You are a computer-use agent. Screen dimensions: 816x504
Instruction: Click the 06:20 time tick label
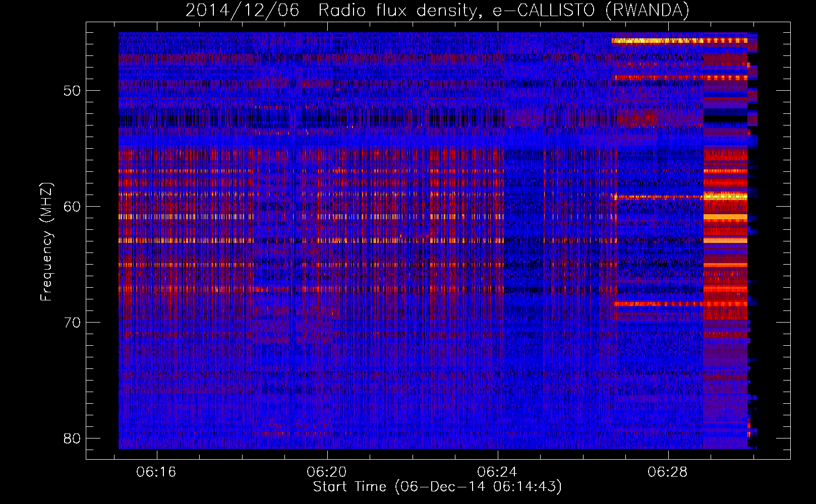(x=327, y=472)
